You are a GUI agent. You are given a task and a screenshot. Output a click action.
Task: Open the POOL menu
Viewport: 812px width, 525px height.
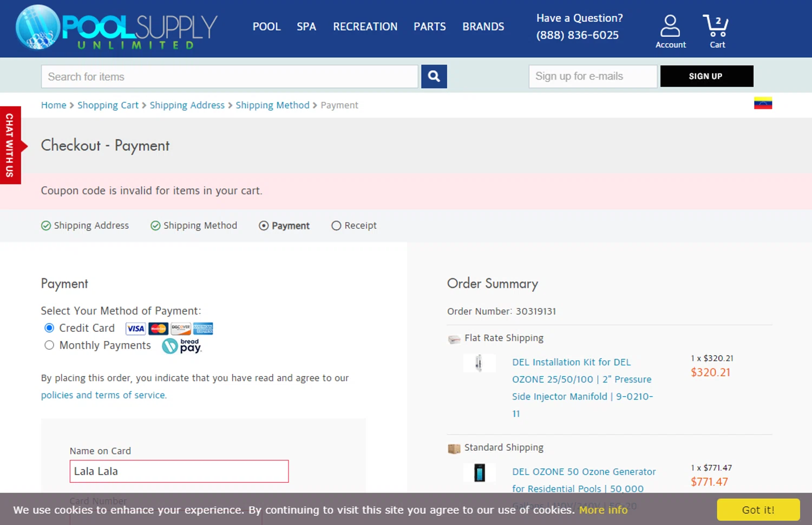coord(266,27)
